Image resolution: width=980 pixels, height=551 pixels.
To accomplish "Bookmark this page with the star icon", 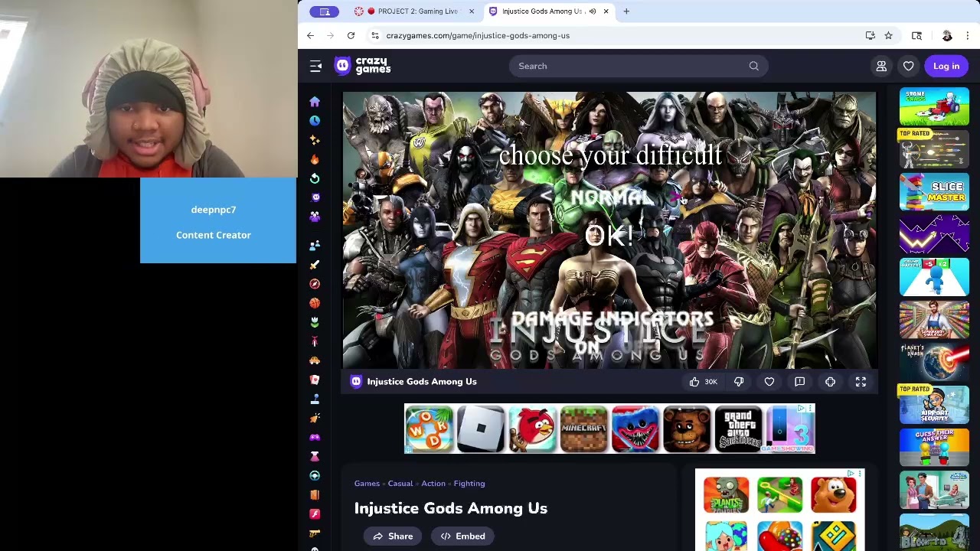I will pos(888,35).
